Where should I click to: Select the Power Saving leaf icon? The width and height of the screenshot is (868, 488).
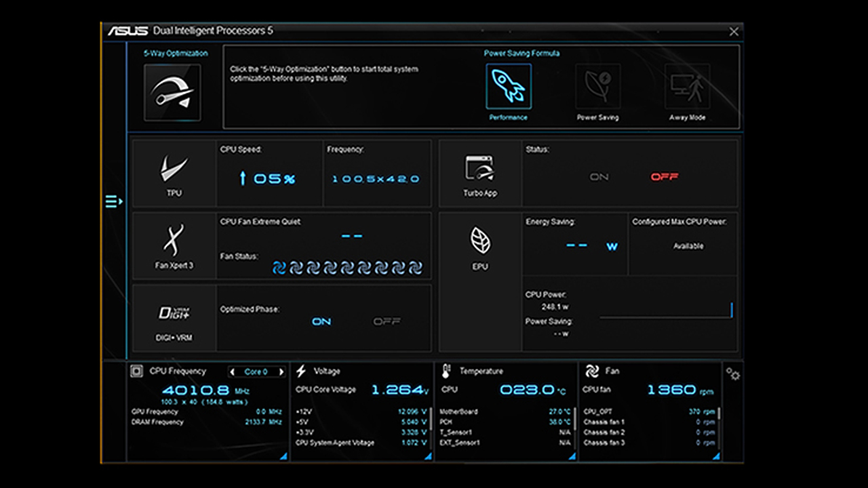pyautogui.click(x=597, y=86)
